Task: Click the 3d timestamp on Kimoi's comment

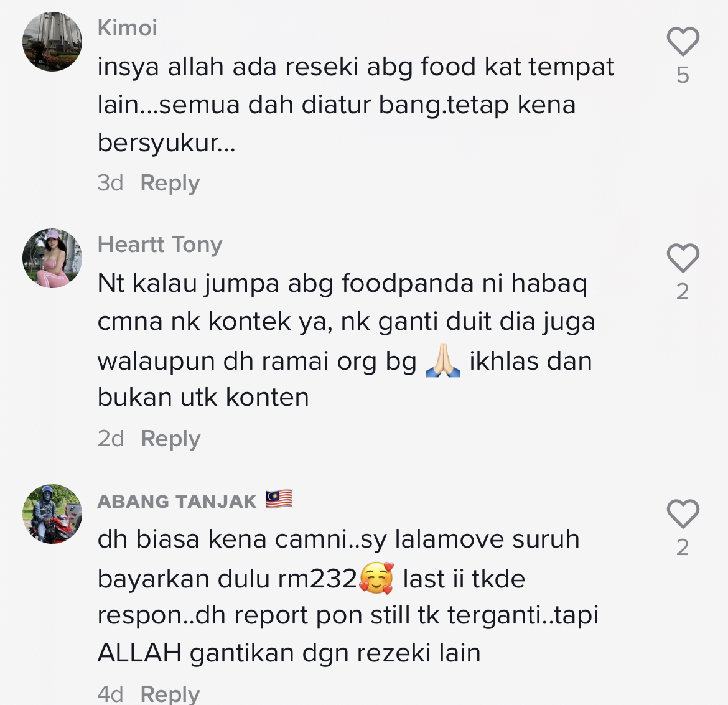Action: pos(111,183)
